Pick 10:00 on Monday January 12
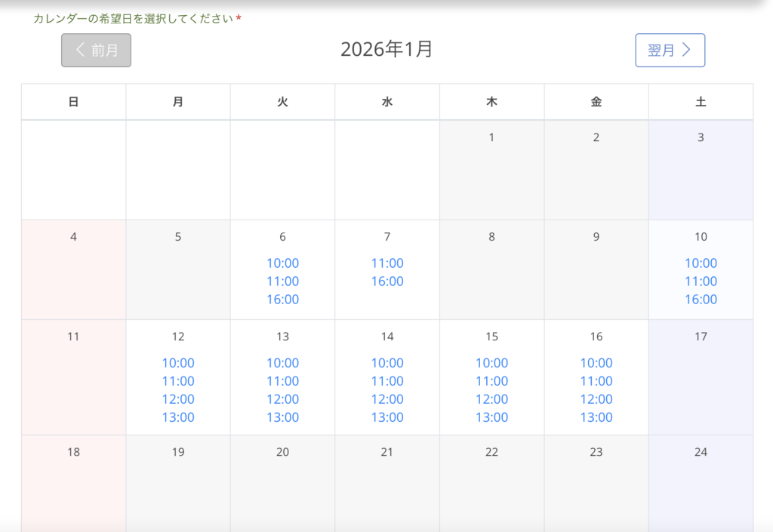773x532 pixels. (178, 363)
